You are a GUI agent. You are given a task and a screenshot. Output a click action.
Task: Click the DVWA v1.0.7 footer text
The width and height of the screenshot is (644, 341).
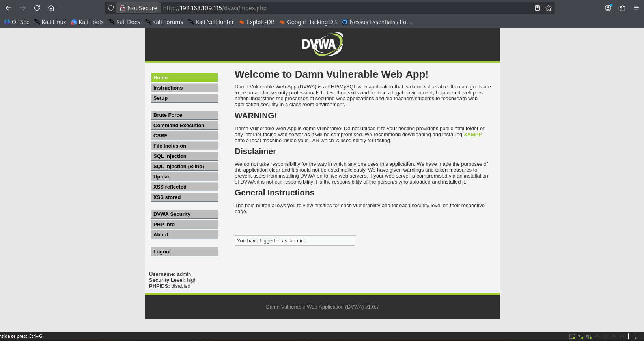pyautogui.click(x=323, y=307)
